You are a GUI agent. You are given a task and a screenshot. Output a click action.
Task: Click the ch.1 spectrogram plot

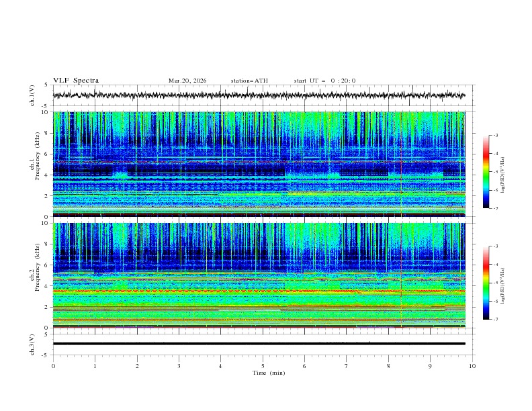point(259,164)
